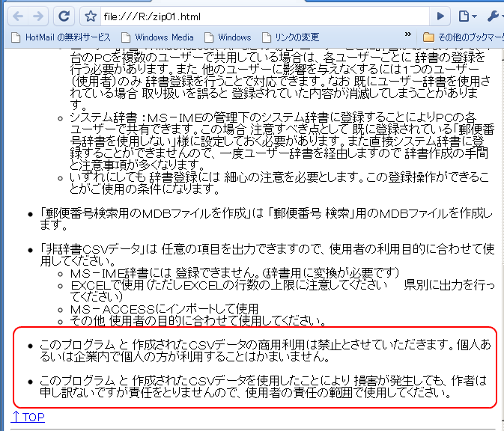Screen dimensions: 504x431
Task: Open the page menu document icon
Action: 467,16
